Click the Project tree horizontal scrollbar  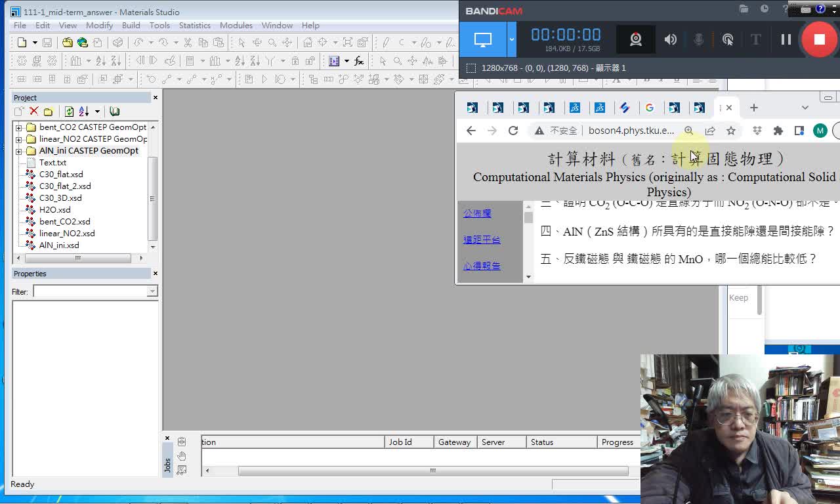pos(78,258)
